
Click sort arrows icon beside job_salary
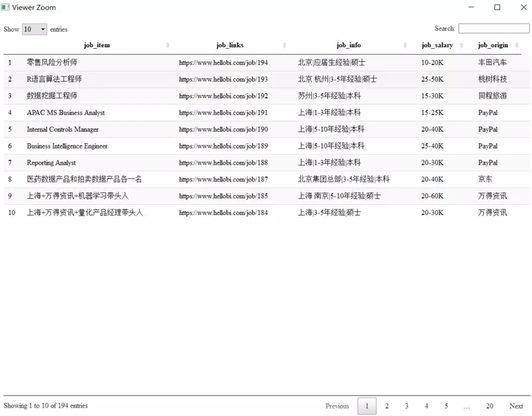pos(461,45)
